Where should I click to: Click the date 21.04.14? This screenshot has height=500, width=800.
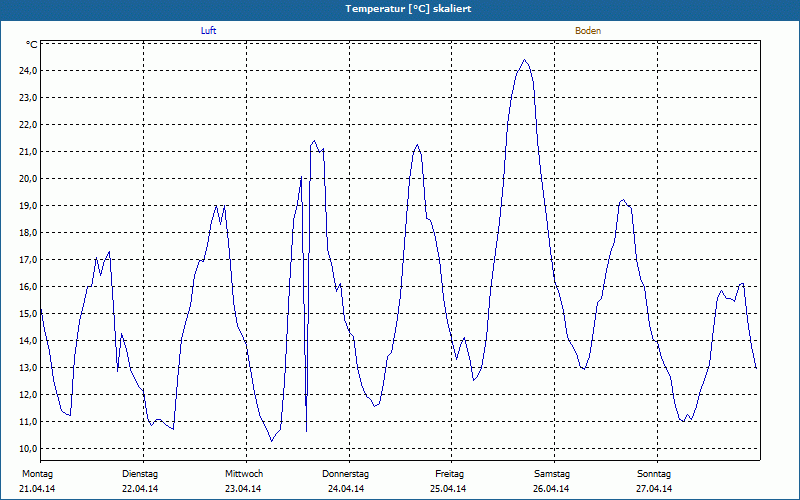(37, 489)
